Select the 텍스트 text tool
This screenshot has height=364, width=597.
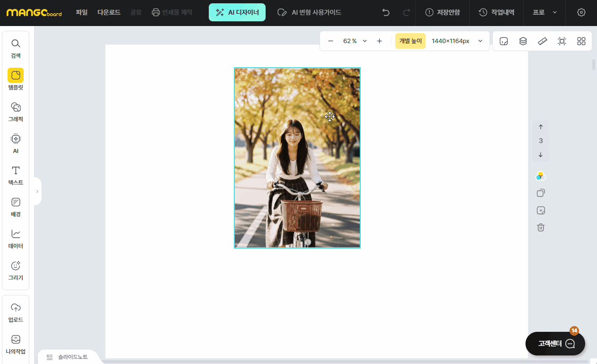coord(16,175)
